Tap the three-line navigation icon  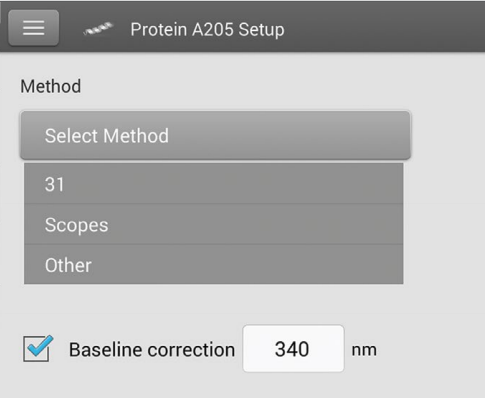tap(34, 28)
